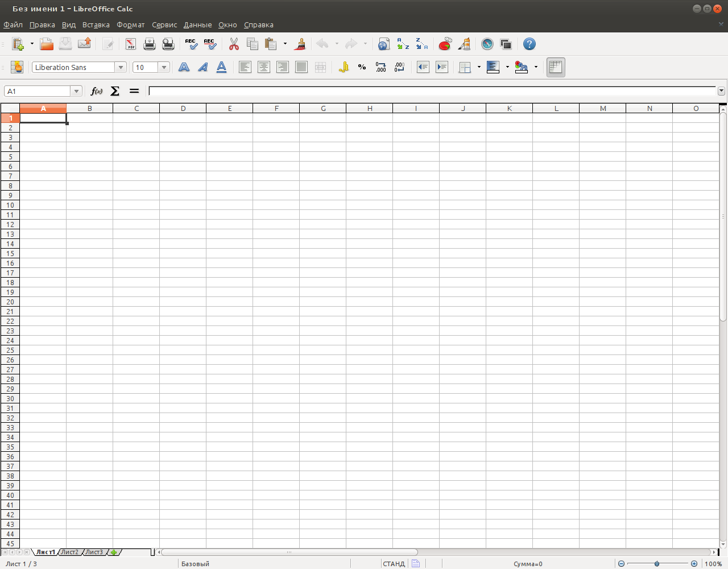Click the СТАНД selection mode in status bar
Image resolution: width=728 pixels, height=569 pixels.
(394, 564)
